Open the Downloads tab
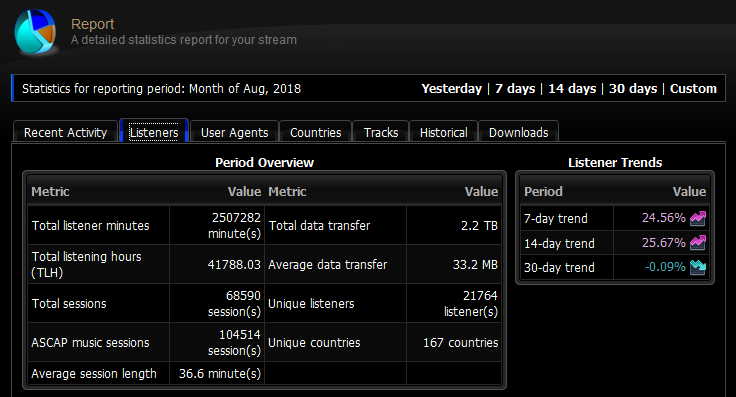736x397 pixels. (x=518, y=132)
